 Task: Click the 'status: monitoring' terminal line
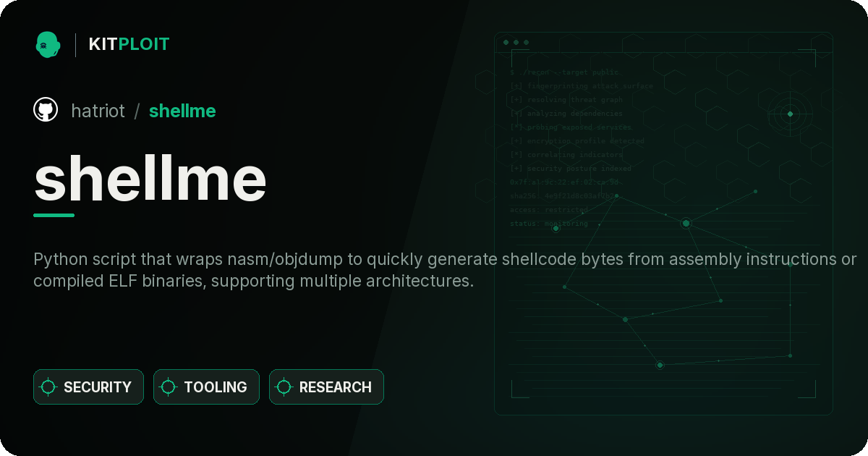549,224
